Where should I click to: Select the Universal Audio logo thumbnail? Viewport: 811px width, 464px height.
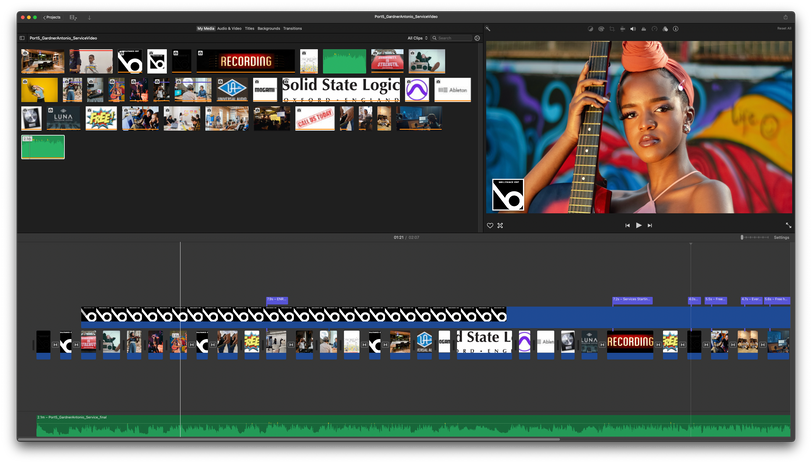(x=232, y=89)
